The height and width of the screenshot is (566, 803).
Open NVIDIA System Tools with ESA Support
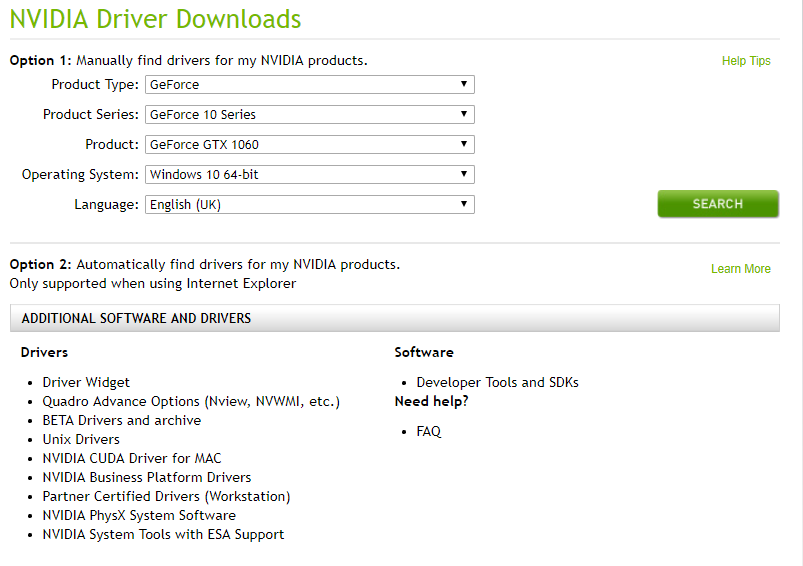tap(163, 534)
